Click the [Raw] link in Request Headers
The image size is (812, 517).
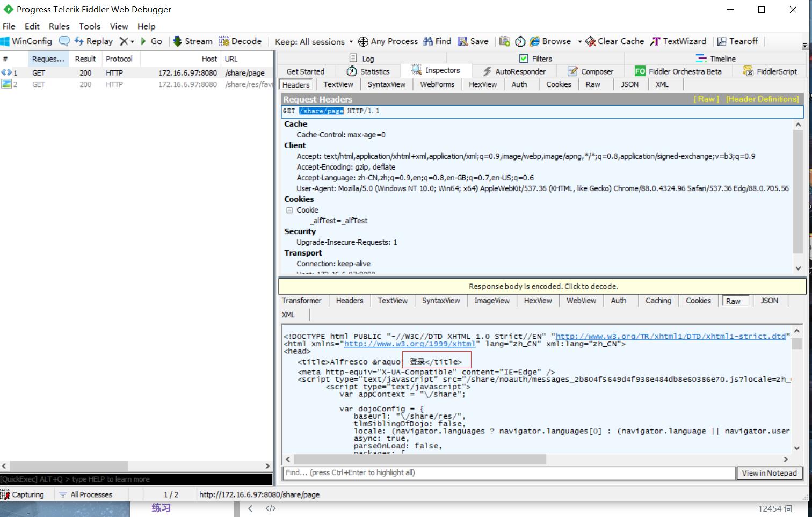click(x=706, y=99)
